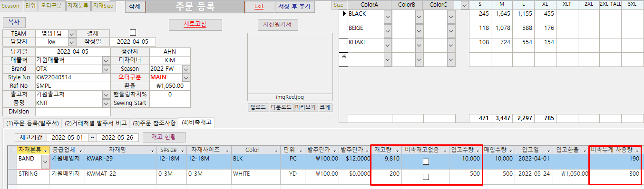
Task: Click 저장 후 추가 button
Action: pyautogui.click(x=294, y=7)
